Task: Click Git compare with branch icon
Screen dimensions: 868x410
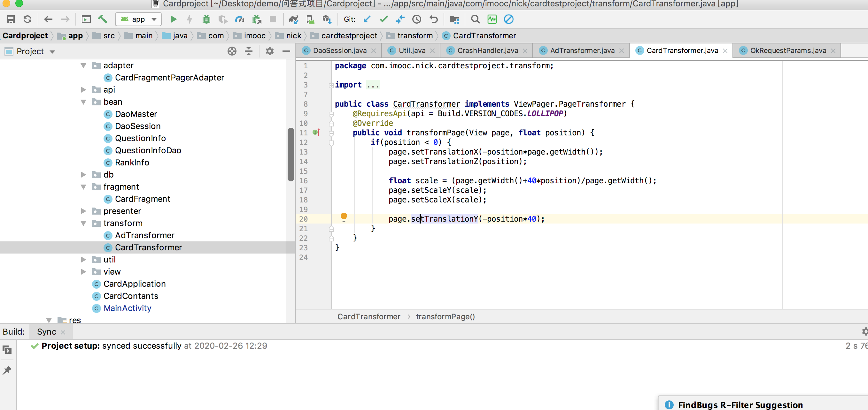Action: point(400,19)
